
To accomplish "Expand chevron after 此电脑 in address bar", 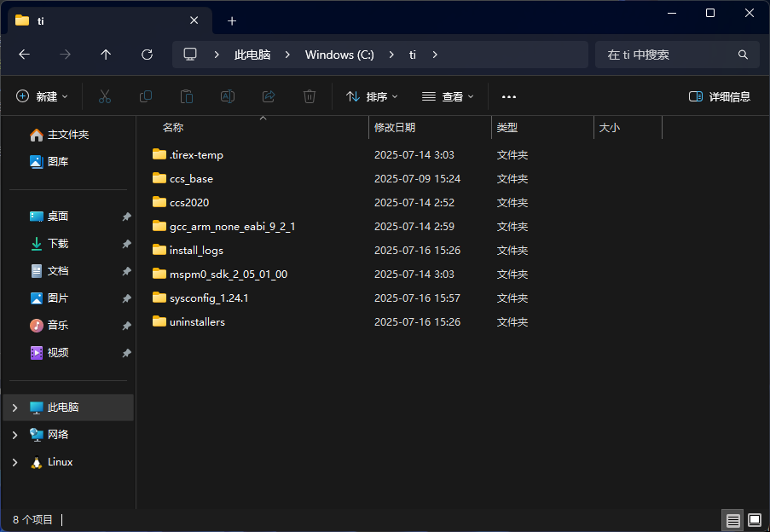I will pos(287,55).
